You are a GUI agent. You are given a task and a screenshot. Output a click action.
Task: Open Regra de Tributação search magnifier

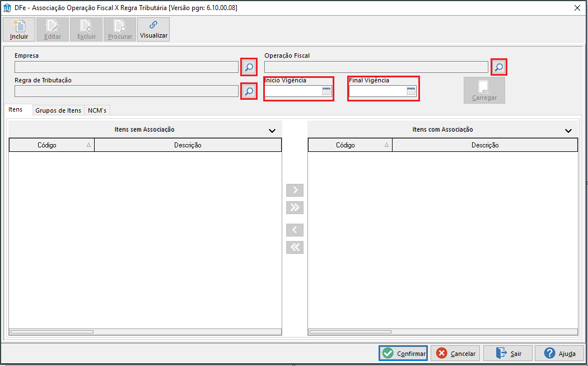coord(249,91)
